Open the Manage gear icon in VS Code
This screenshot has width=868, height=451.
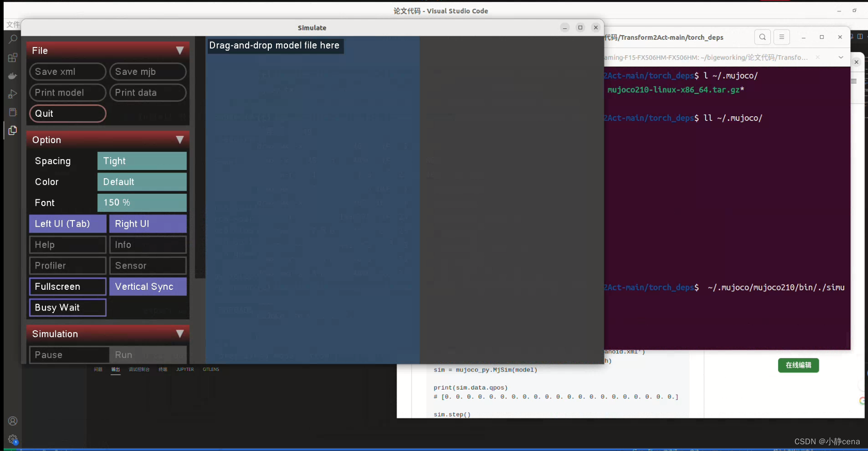click(13, 440)
